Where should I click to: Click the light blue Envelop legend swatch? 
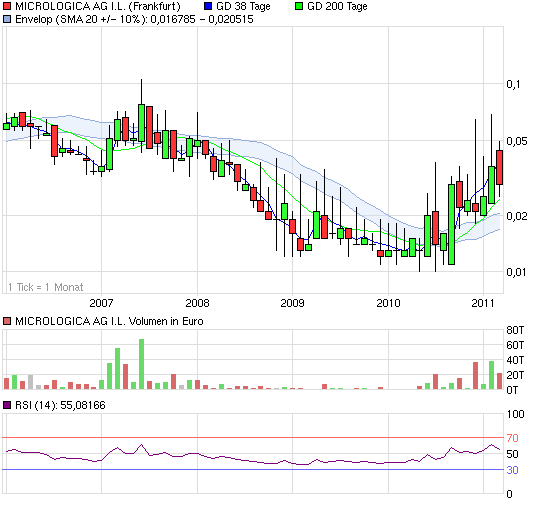pos(7,19)
